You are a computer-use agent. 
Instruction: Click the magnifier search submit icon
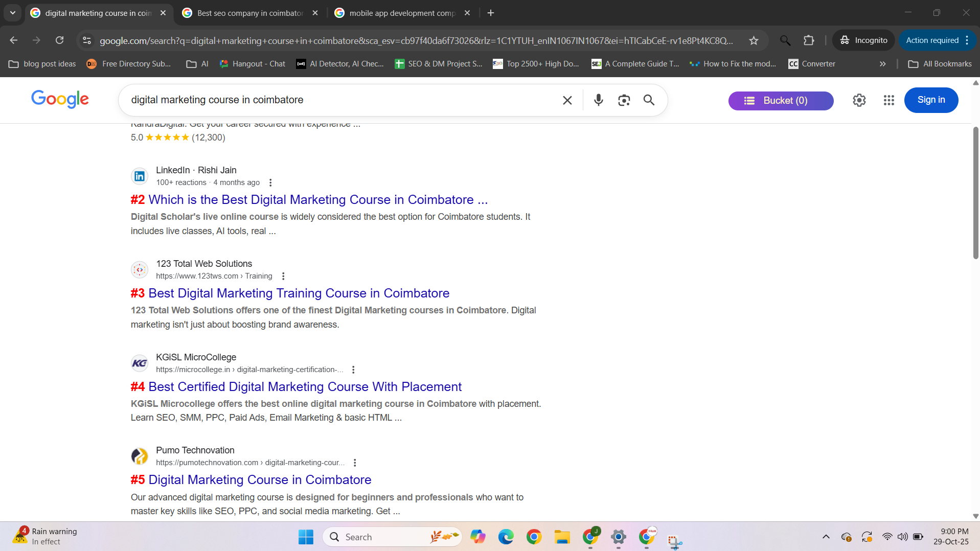(x=649, y=100)
